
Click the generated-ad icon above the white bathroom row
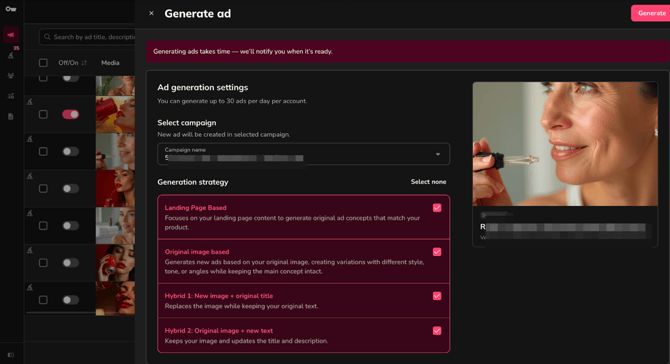pos(29,213)
